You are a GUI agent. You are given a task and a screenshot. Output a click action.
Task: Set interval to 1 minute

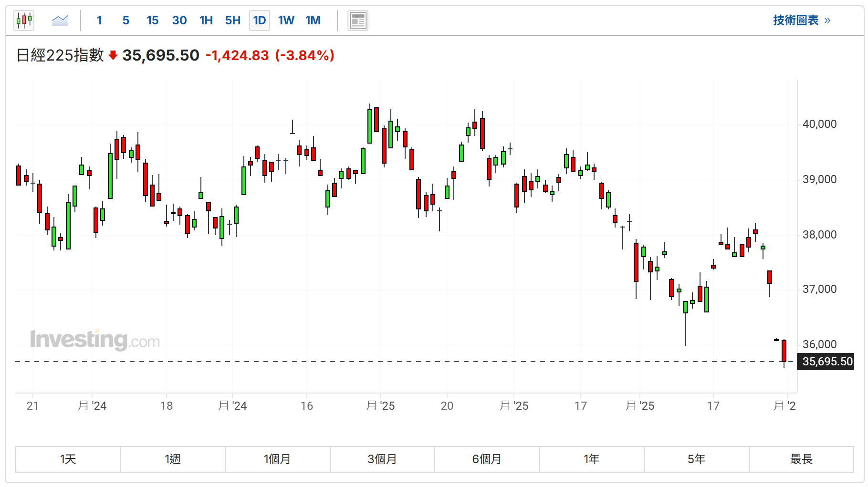[x=99, y=21]
